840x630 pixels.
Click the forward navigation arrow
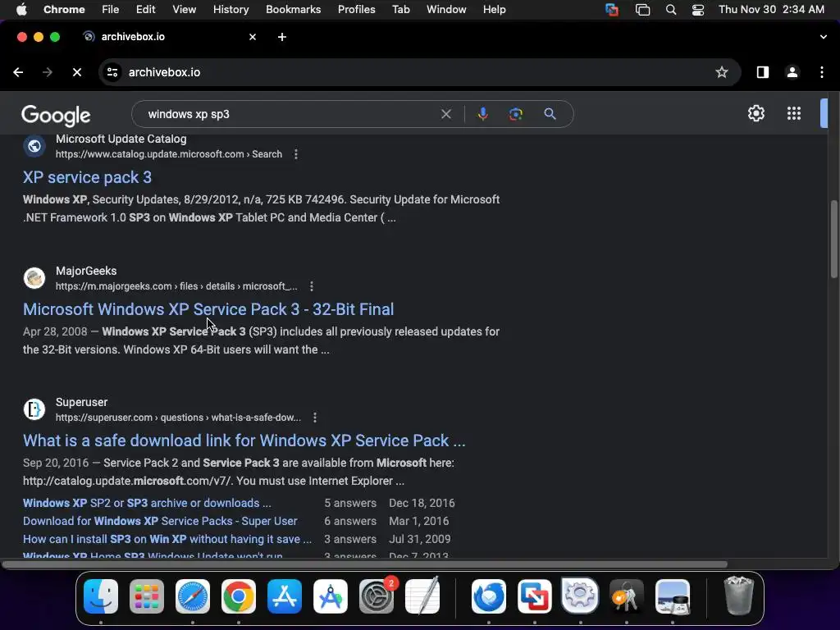[x=48, y=72]
